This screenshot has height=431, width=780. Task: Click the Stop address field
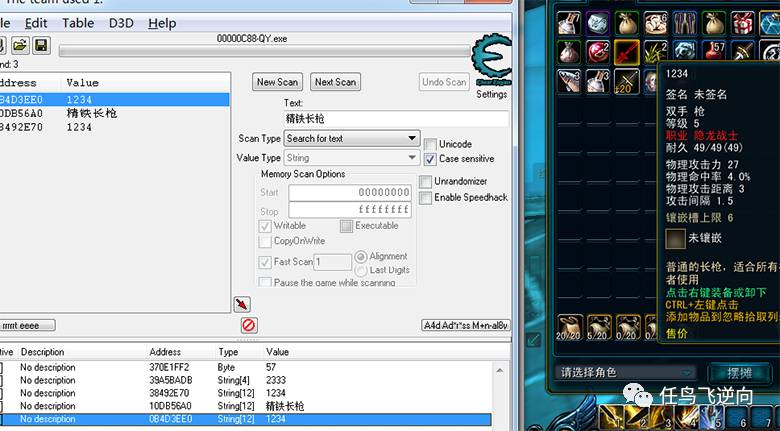pos(350,210)
